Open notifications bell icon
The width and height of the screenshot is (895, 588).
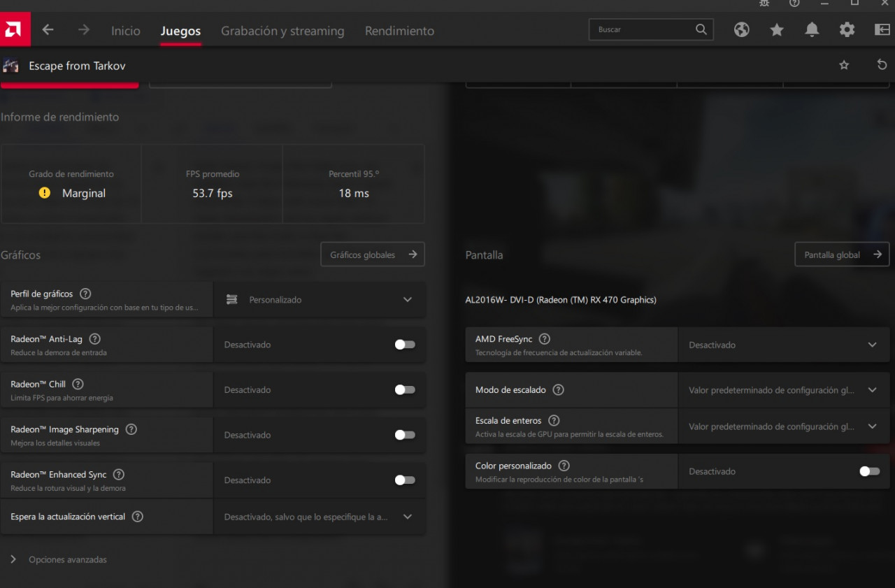812,29
